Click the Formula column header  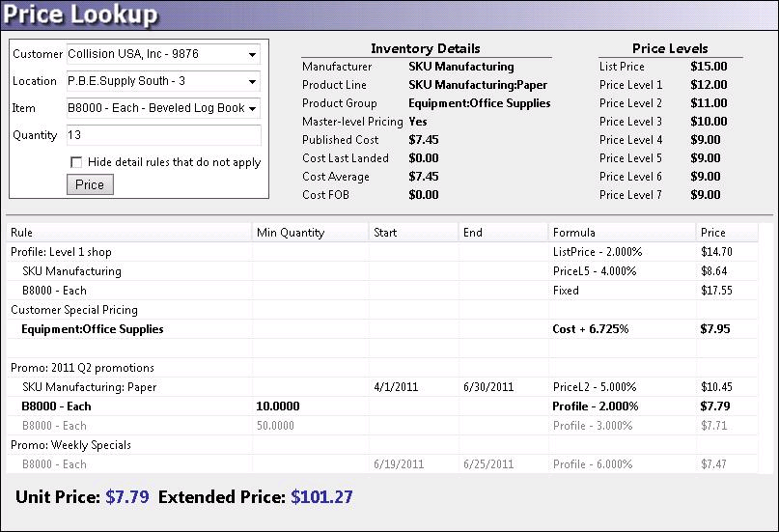pos(621,233)
